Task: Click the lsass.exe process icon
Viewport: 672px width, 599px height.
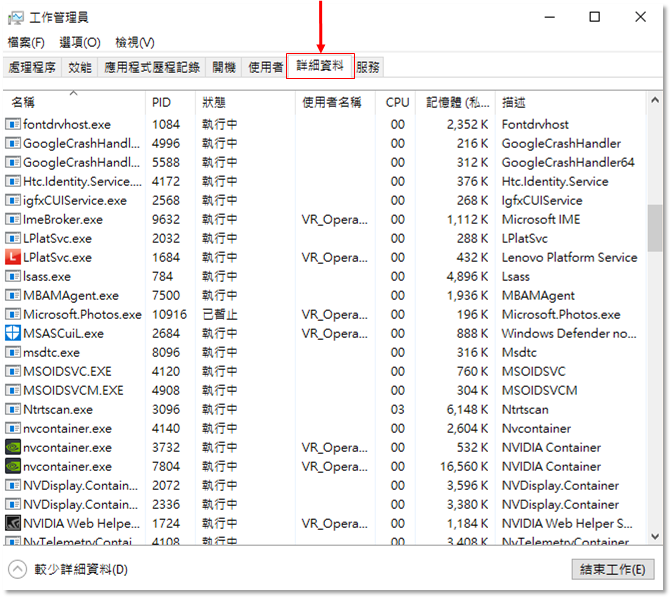Action: point(13,277)
